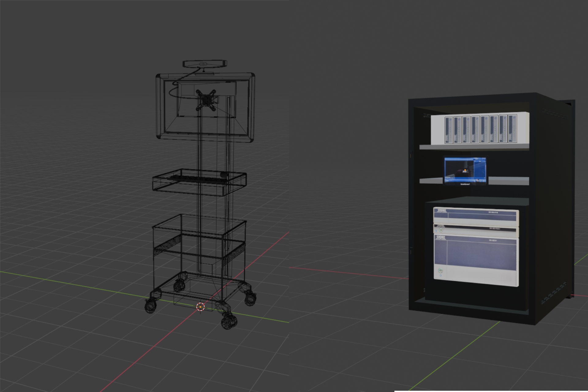Select the small blue touchscreen in the rack
The width and height of the screenshot is (588, 392).
(x=465, y=170)
